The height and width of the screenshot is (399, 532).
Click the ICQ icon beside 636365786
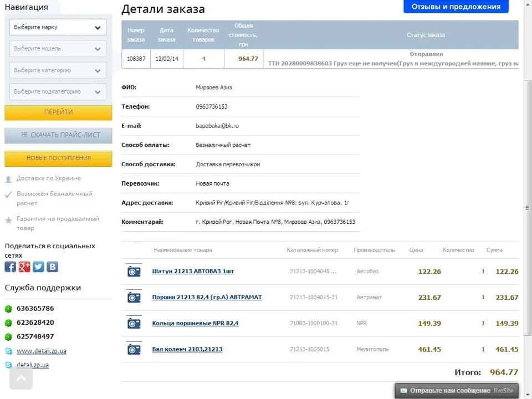[x=8, y=309]
